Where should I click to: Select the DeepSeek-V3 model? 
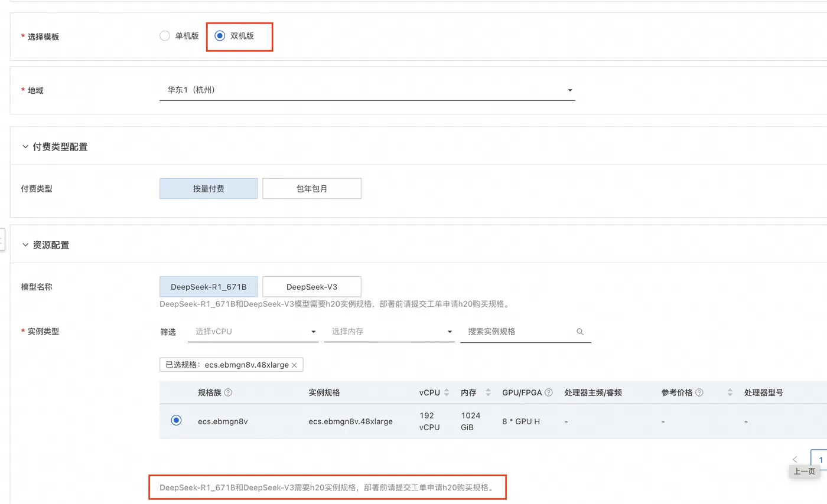[x=312, y=287]
